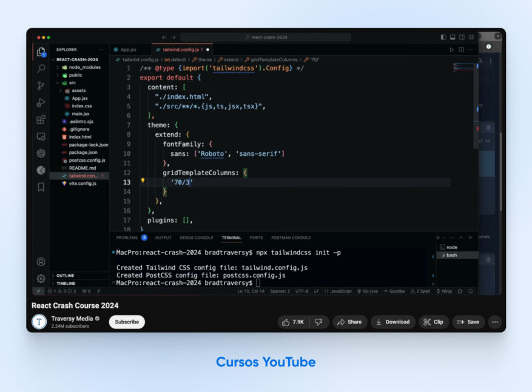532x392 pixels.
Task: Expand the OUTLINE section
Action: click(x=65, y=275)
